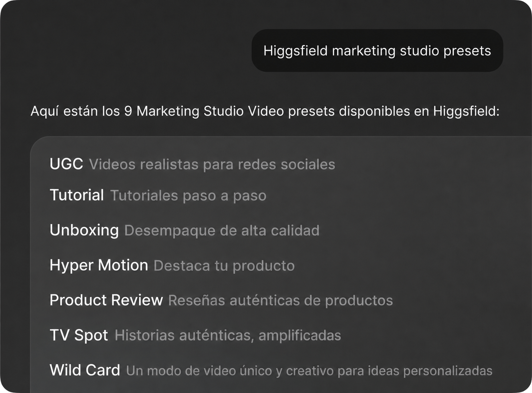
Task: Click description 'Videos realistas para redes sociales'
Action: pyautogui.click(x=212, y=164)
